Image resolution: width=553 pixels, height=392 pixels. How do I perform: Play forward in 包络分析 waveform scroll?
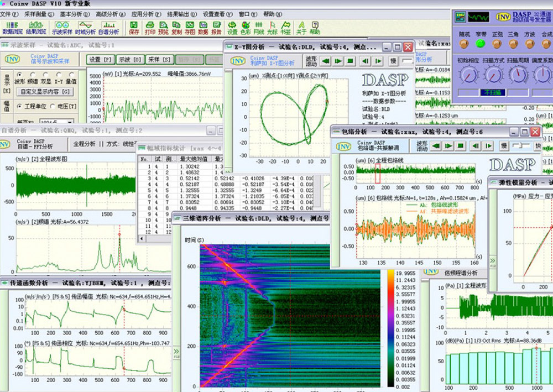point(448,146)
